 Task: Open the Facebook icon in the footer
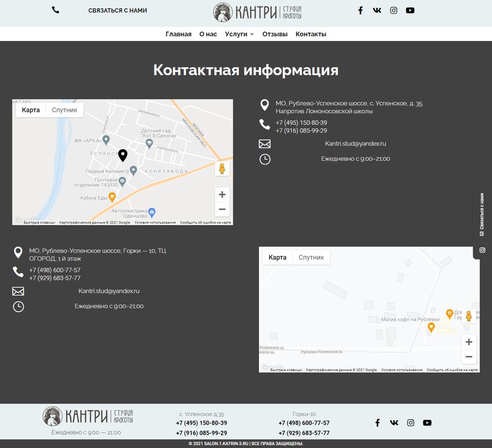point(377,422)
